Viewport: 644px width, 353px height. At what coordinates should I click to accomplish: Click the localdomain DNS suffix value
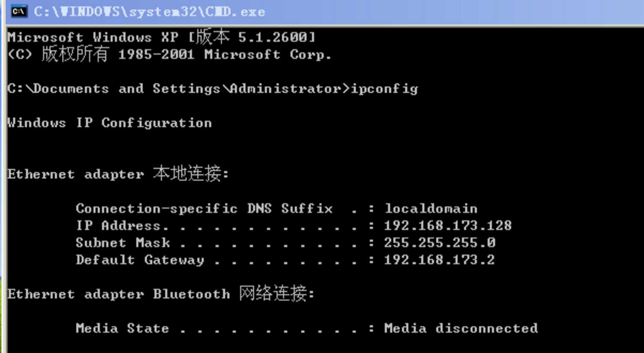(x=431, y=208)
